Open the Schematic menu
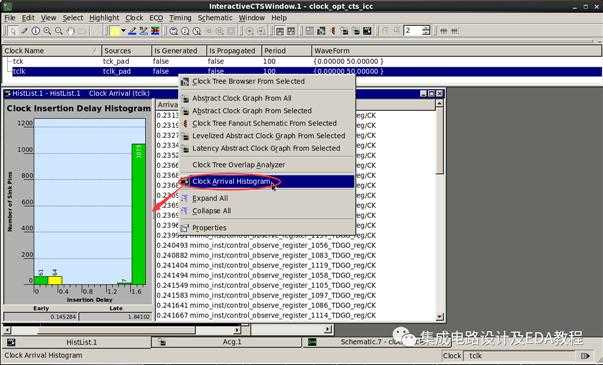This screenshot has height=365, width=603. click(x=215, y=18)
